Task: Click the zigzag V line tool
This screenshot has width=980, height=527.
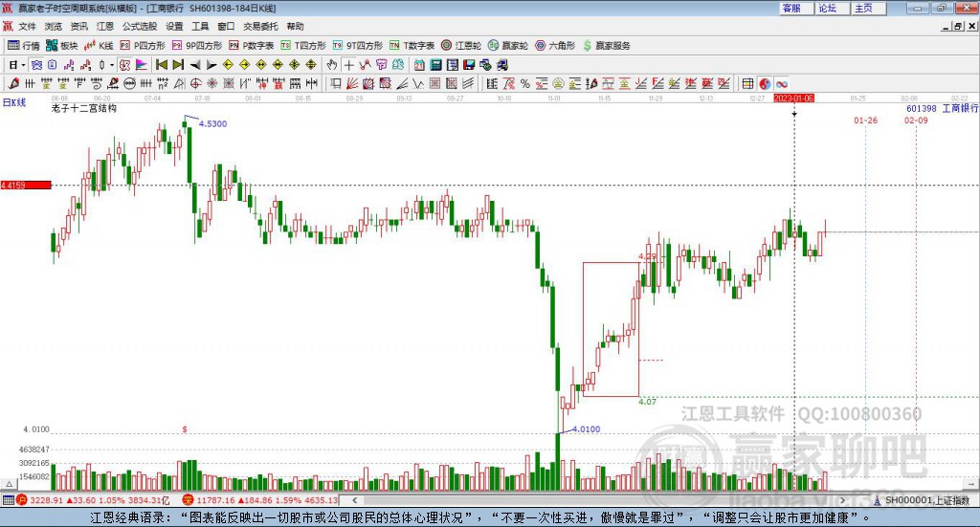Action: [417, 83]
